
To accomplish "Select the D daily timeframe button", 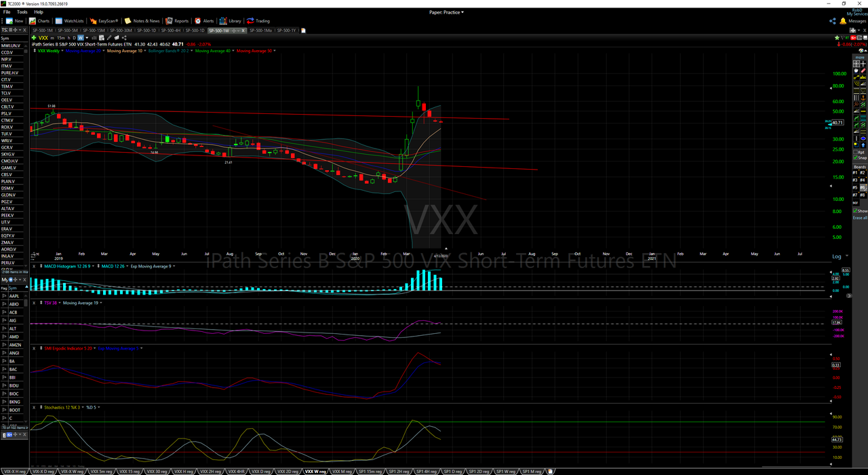I will 75,37.
